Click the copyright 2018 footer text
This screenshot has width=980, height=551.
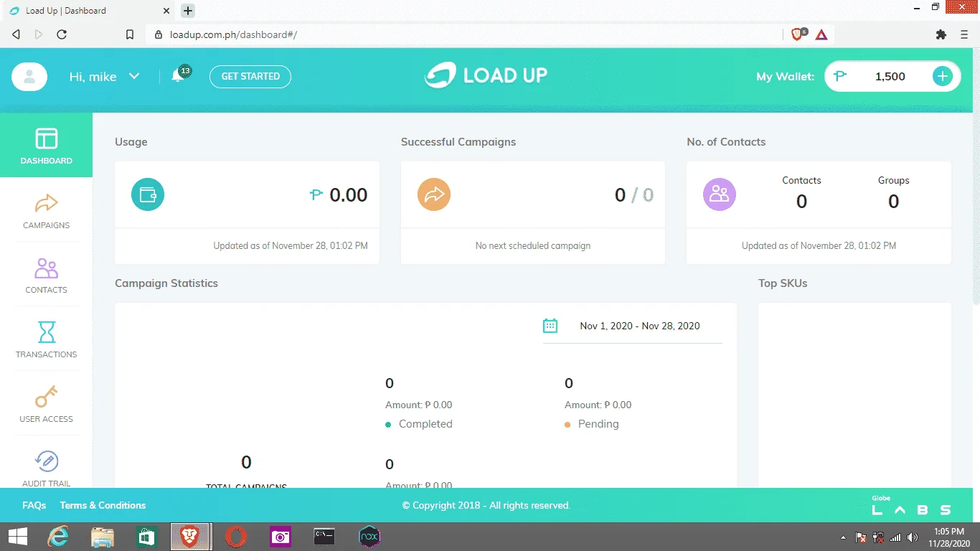pyautogui.click(x=486, y=505)
